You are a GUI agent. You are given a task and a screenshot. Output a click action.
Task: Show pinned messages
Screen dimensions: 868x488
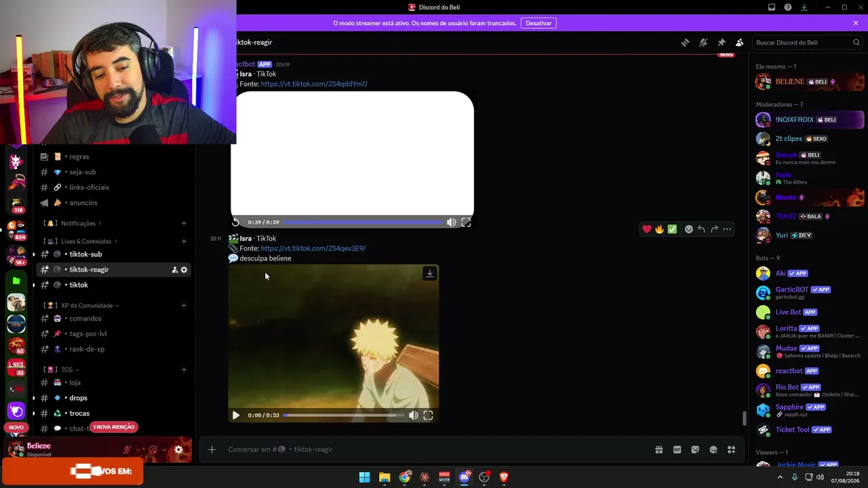(x=722, y=42)
